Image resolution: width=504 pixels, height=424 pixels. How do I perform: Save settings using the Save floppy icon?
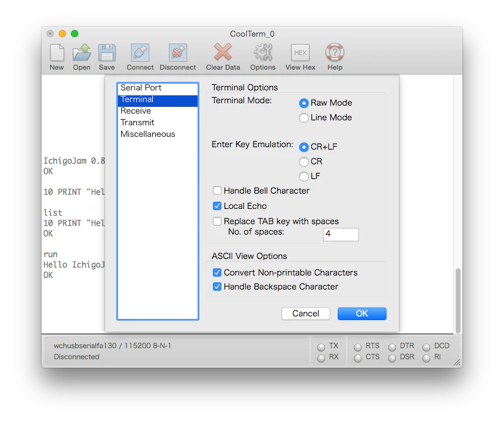coord(106,53)
